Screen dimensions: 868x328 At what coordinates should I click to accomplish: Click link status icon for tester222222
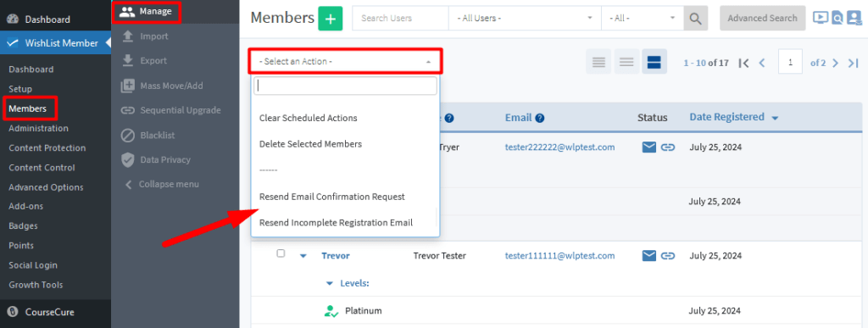tap(668, 147)
